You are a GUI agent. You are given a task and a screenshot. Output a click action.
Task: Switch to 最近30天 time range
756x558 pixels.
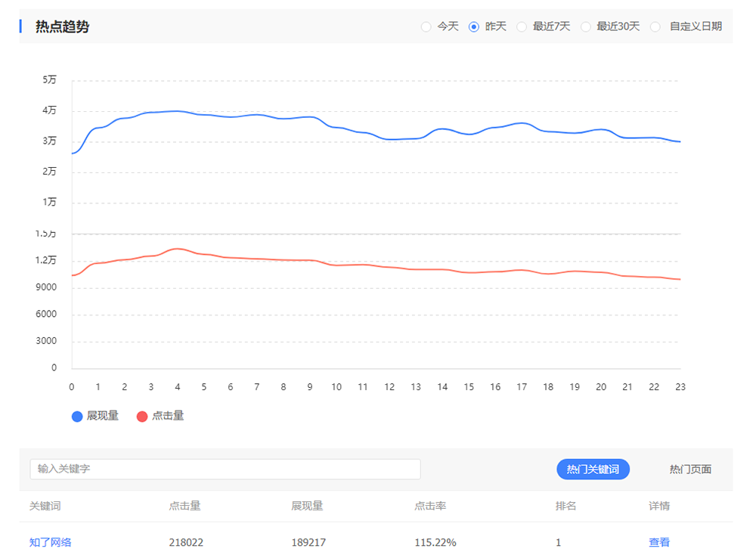pyautogui.click(x=586, y=26)
